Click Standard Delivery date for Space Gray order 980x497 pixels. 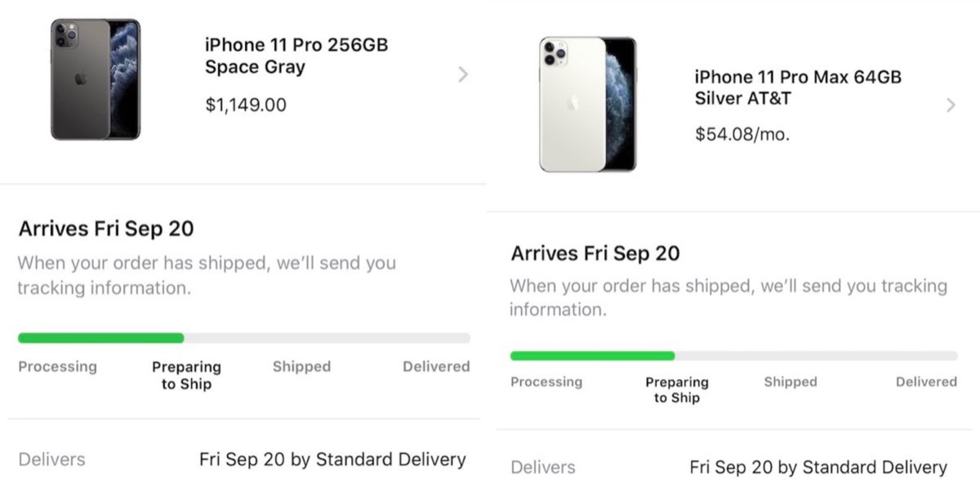[x=332, y=459]
